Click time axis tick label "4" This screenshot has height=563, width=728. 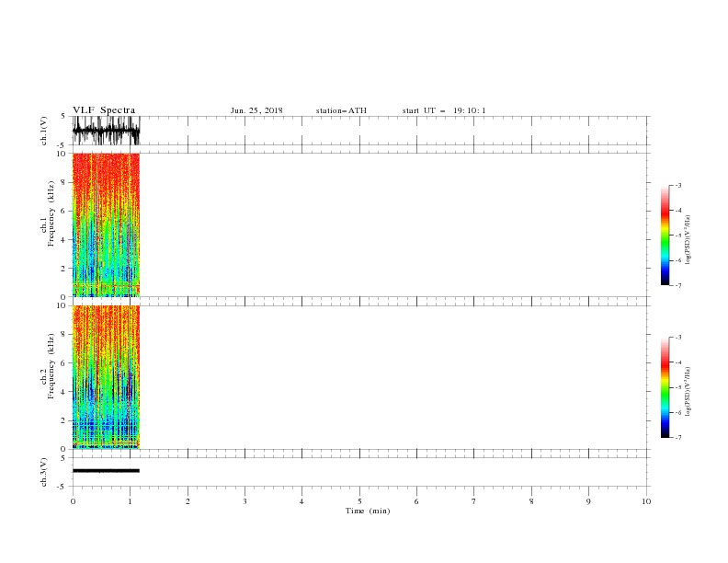(x=301, y=501)
